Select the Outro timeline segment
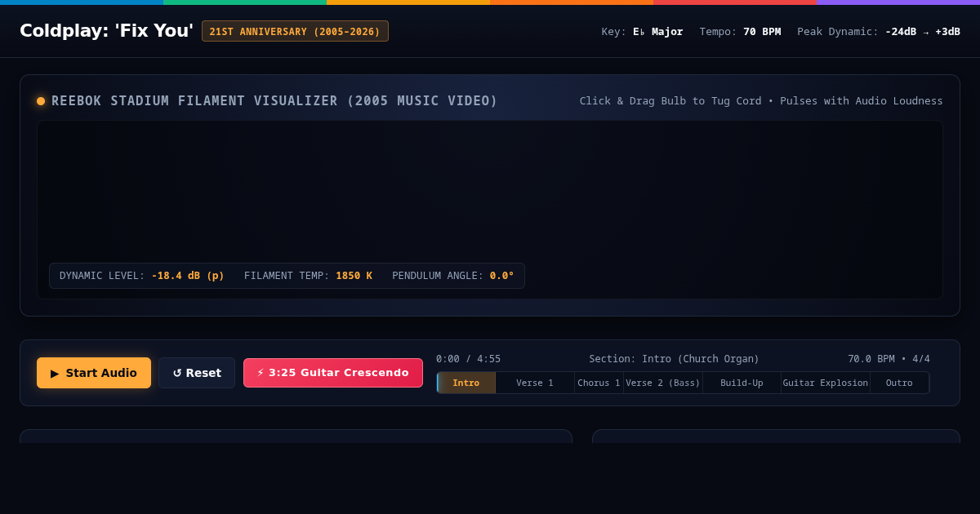The image size is (980, 514). click(899, 383)
